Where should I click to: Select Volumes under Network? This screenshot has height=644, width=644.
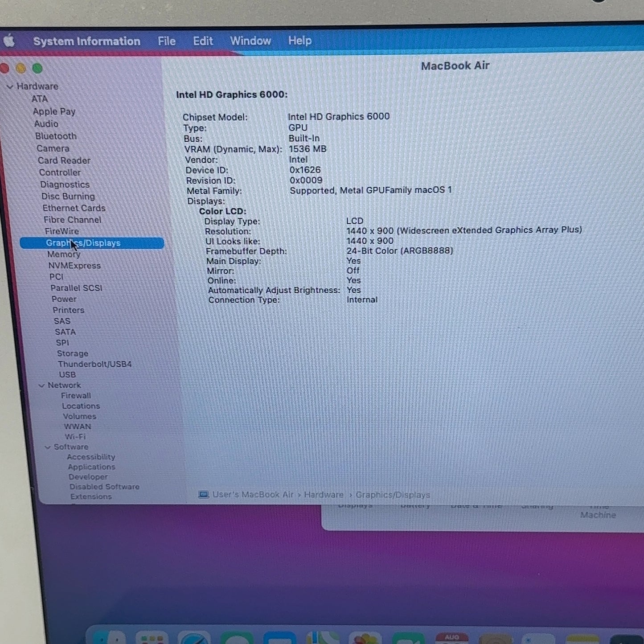pos(80,416)
